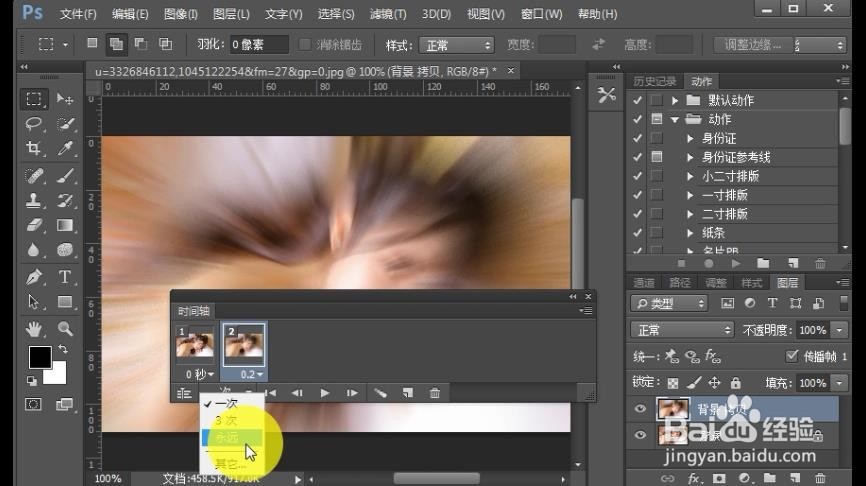Toggle Quick Mask mode icon

33,404
